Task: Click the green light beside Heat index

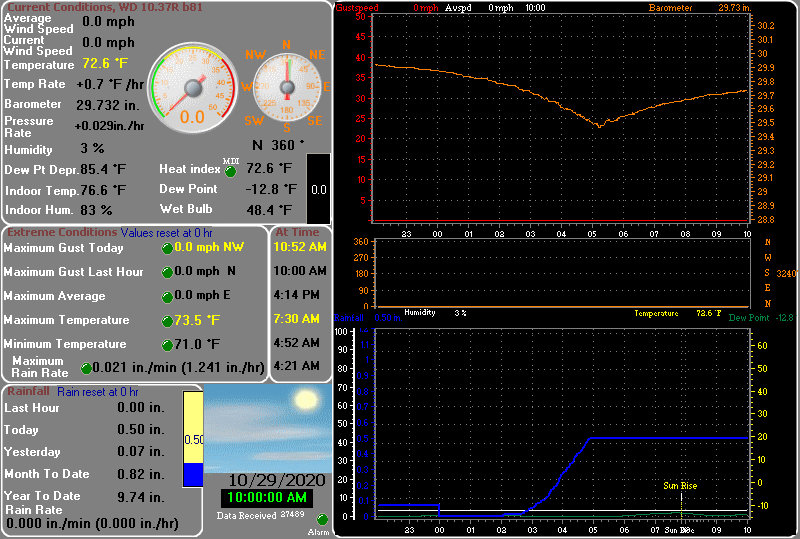Action: point(230,169)
